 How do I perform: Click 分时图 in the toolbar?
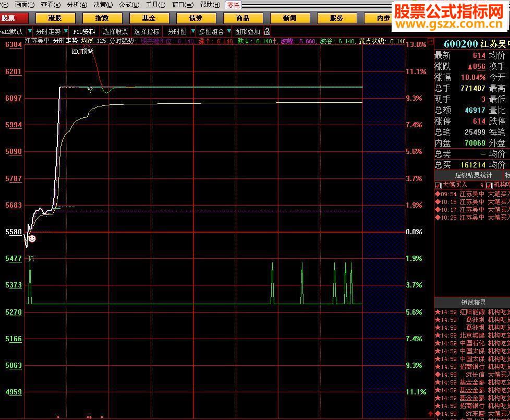coord(177,31)
